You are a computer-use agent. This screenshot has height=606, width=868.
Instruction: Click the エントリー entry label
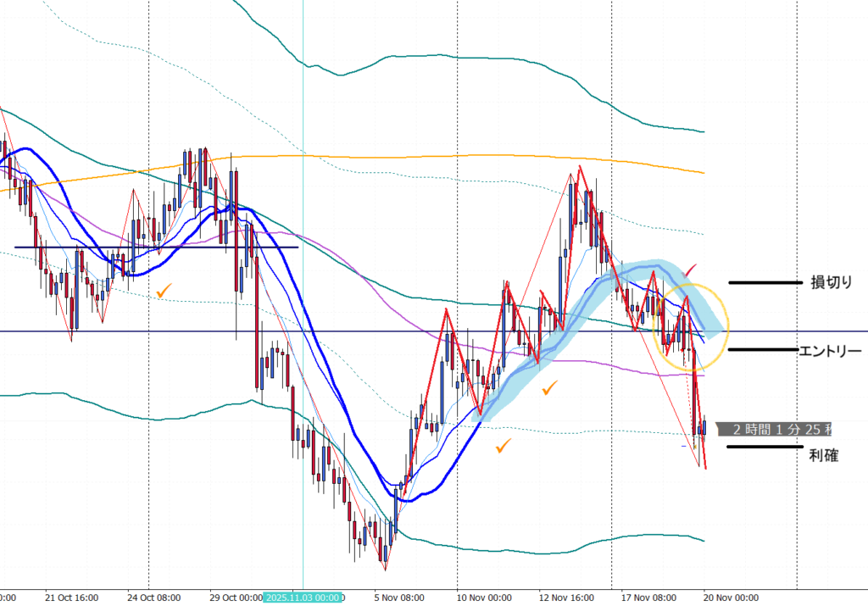[x=830, y=350]
